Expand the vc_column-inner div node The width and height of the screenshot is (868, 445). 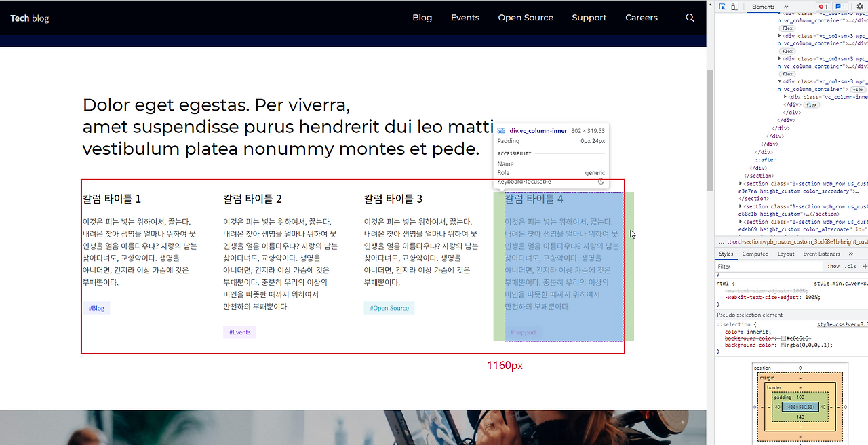click(785, 96)
